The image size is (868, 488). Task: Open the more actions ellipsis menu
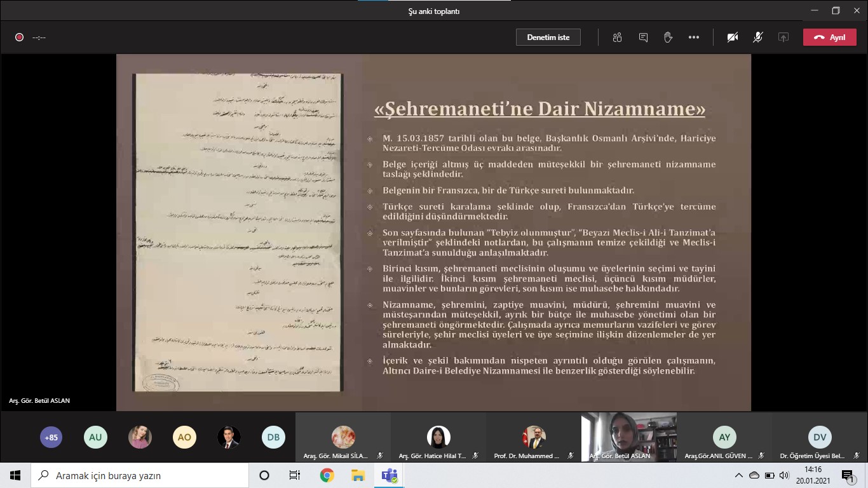(x=693, y=37)
